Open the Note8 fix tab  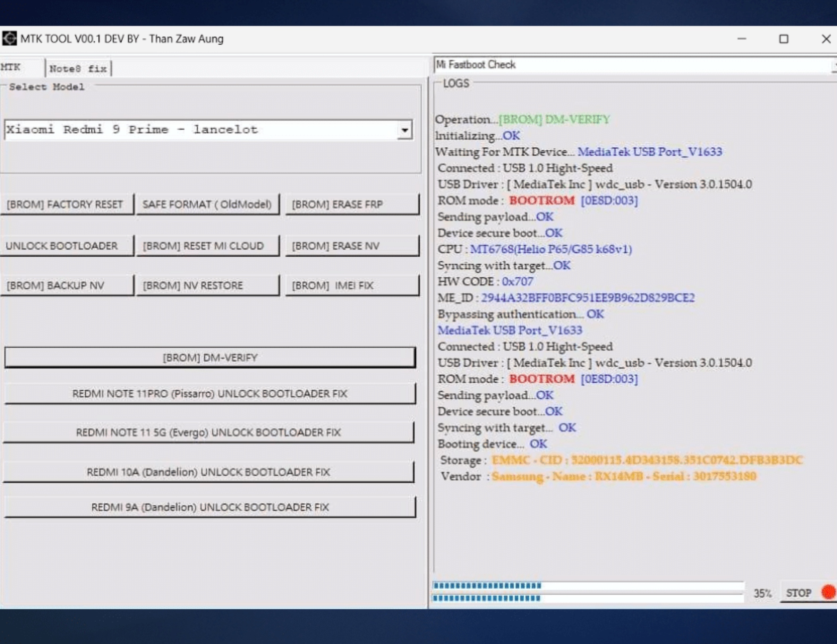click(x=78, y=69)
